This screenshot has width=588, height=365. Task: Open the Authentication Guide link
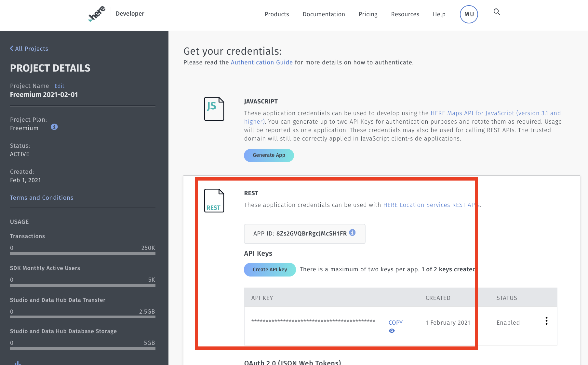pos(262,62)
